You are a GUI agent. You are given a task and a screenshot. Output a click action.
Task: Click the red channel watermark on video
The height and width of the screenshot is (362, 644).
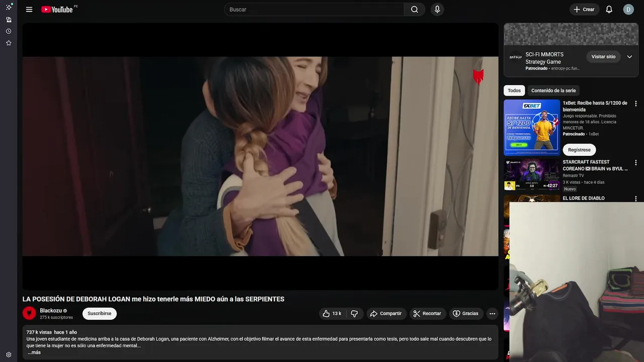(x=478, y=76)
